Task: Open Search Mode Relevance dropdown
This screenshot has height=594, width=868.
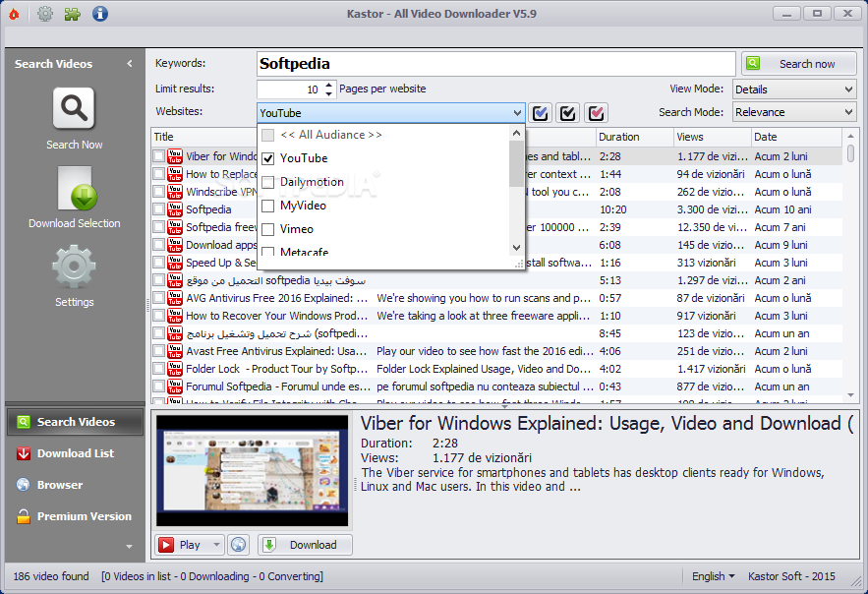Action: tap(794, 112)
